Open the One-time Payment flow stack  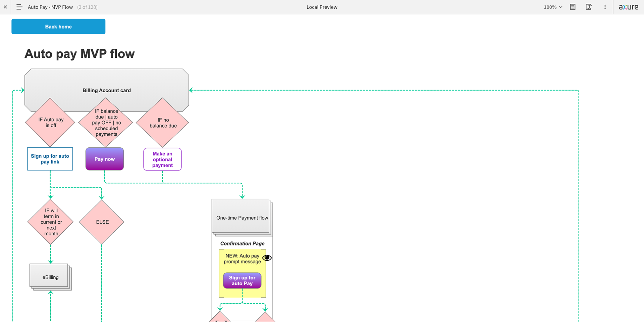242,218
